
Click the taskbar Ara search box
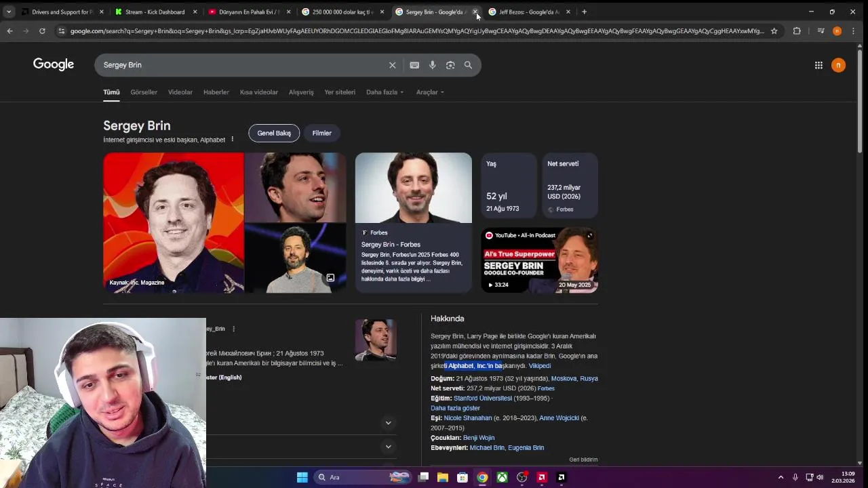point(363,477)
